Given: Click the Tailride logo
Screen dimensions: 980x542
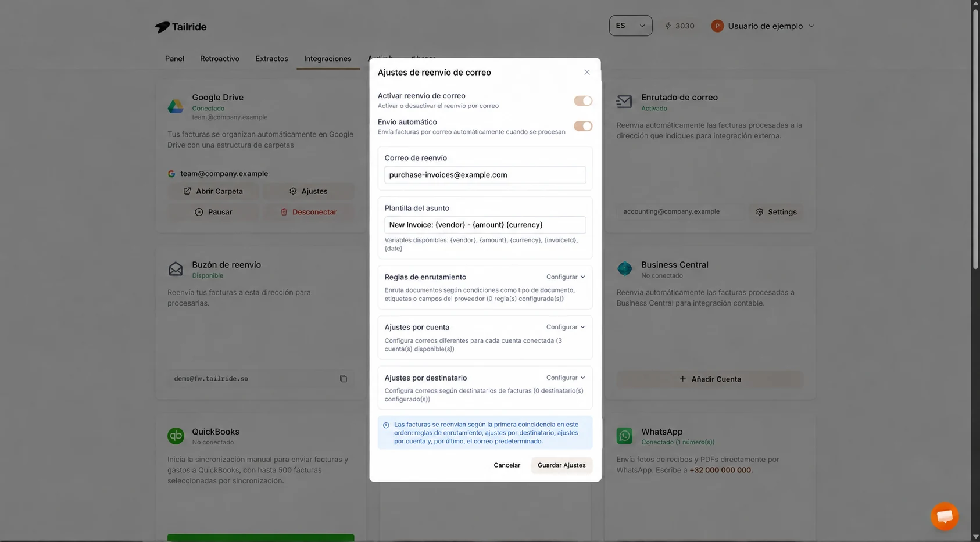Looking at the screenshot, I should 181,27.
